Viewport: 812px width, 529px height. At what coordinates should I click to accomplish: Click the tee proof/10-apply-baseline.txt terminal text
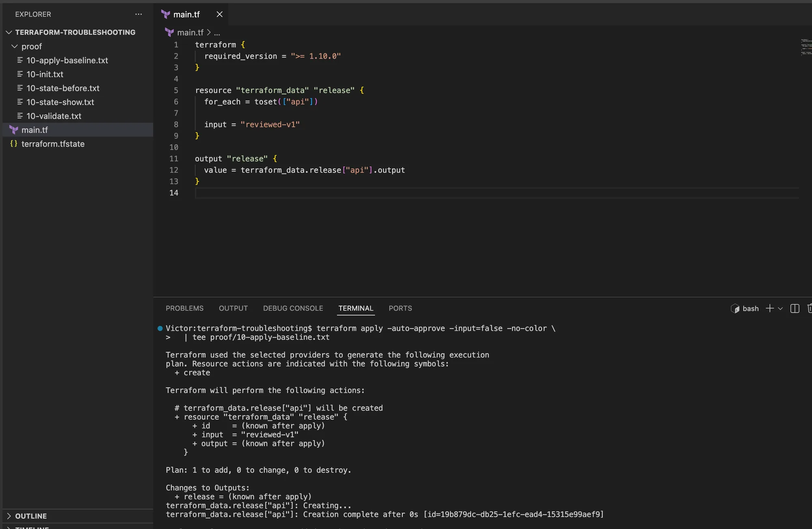pyautogui.click(x=261, y=337)
